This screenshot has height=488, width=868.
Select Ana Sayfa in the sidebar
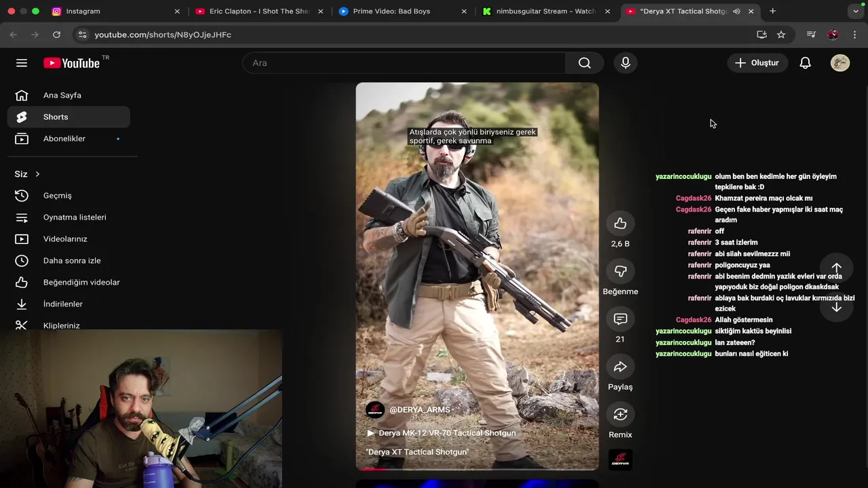(68, 96)
